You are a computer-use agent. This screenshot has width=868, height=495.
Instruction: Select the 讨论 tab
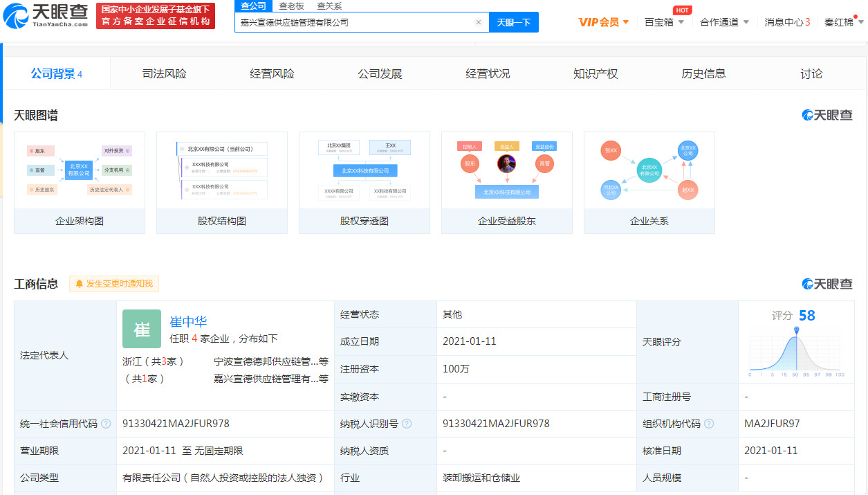(x=811, y=73)
